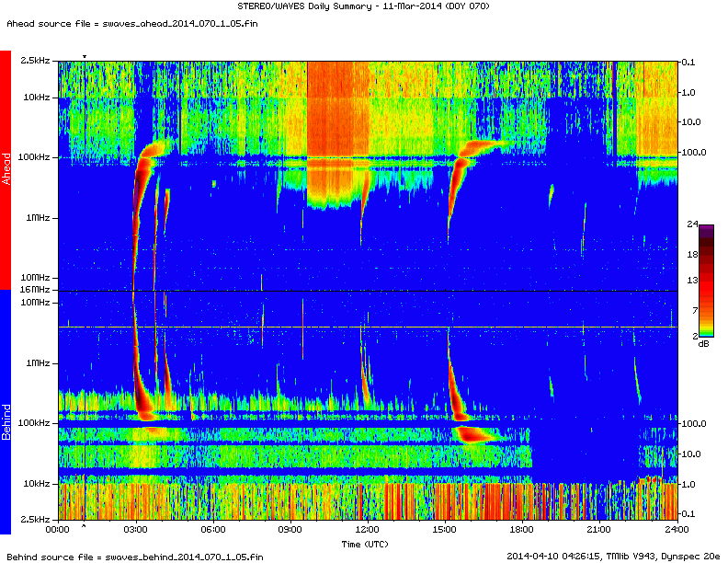
Task: Click the red Ahead side label
Action: tap(6, 170)
